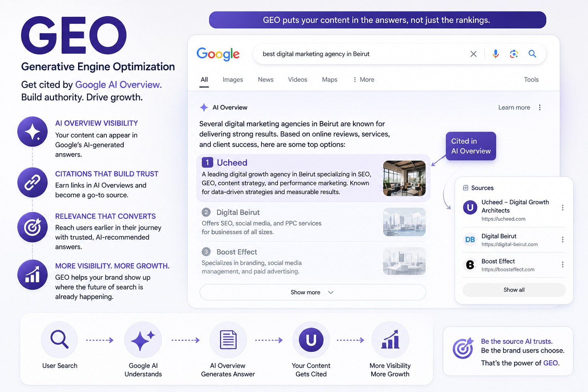Click the large GEO logo heading
This screenshot has height=392, width=588.
[x=74, y=35]
